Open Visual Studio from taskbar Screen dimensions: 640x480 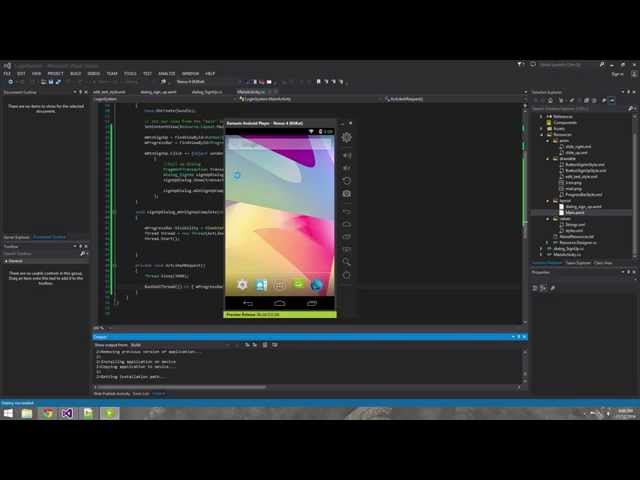[67, 413]
